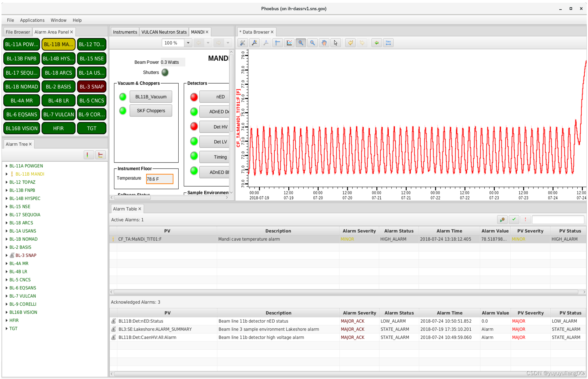Viewport: 588px width, 379px height.
Task: Click the green LED beside Det LV
Action: (194, 141)
